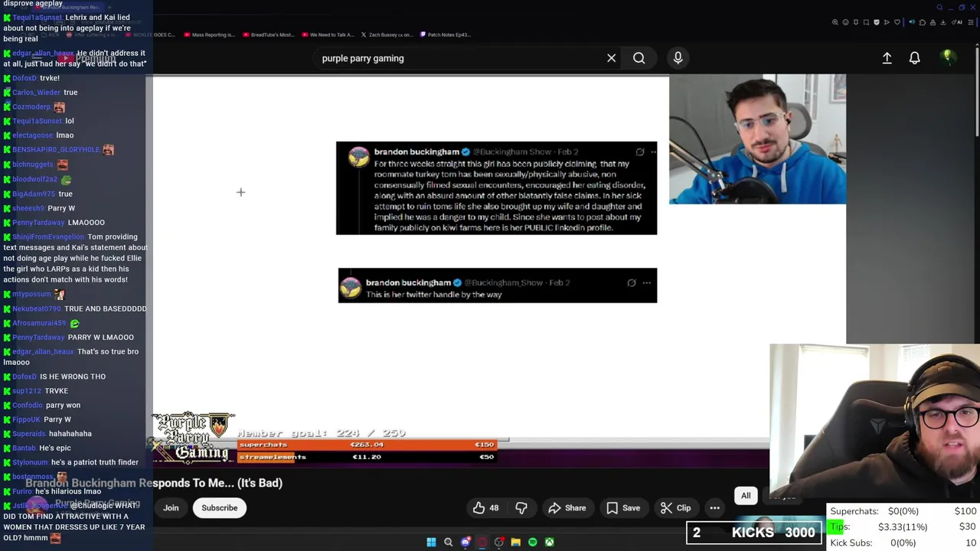Subscribe to the channel
The width and height of the screenshot is (980, 551).
point(220,508)
